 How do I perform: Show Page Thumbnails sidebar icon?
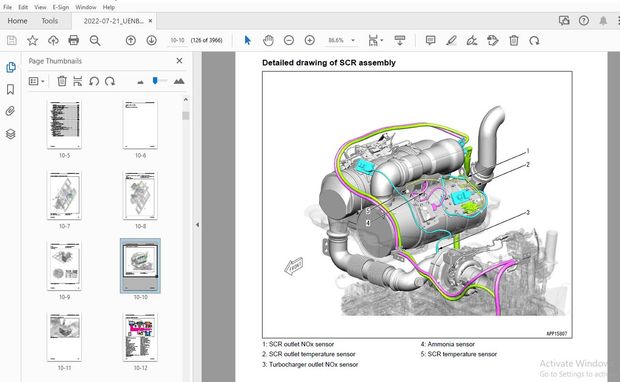point(11,67)
